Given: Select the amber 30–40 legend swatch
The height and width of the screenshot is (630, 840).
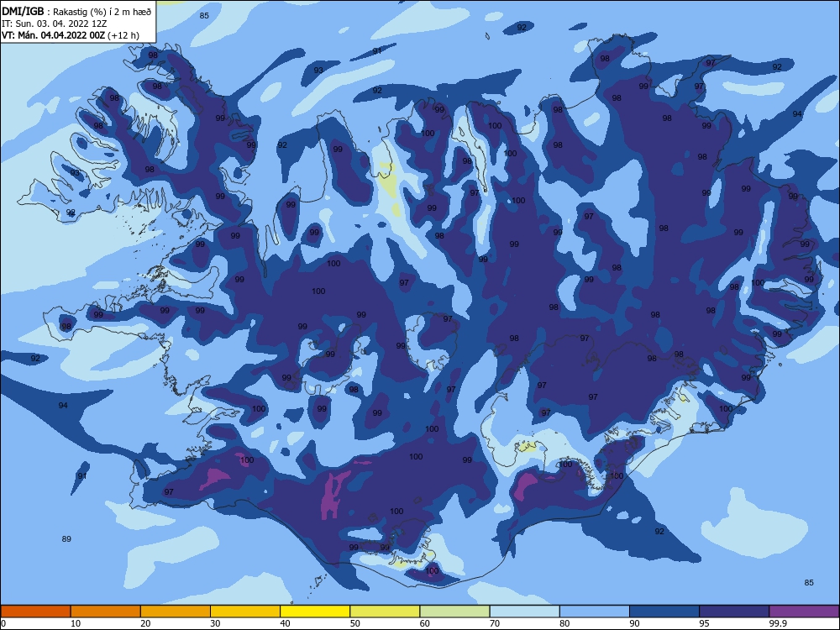Looking at the screenshot, I should [x=245, y=612].
